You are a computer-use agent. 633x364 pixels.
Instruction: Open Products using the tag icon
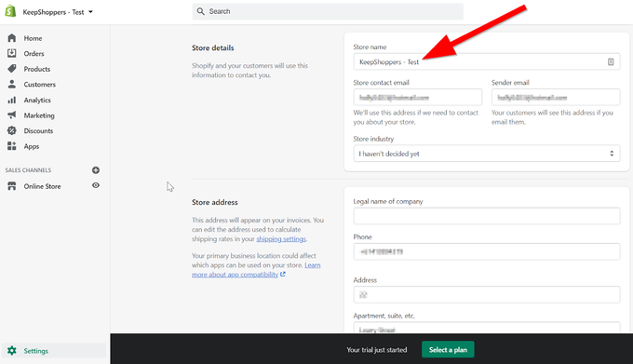(x=12, y=69)
